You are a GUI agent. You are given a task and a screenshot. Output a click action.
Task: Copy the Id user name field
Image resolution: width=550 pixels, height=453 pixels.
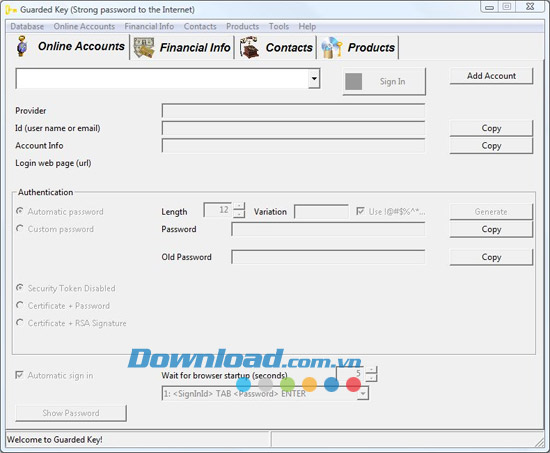491,128
